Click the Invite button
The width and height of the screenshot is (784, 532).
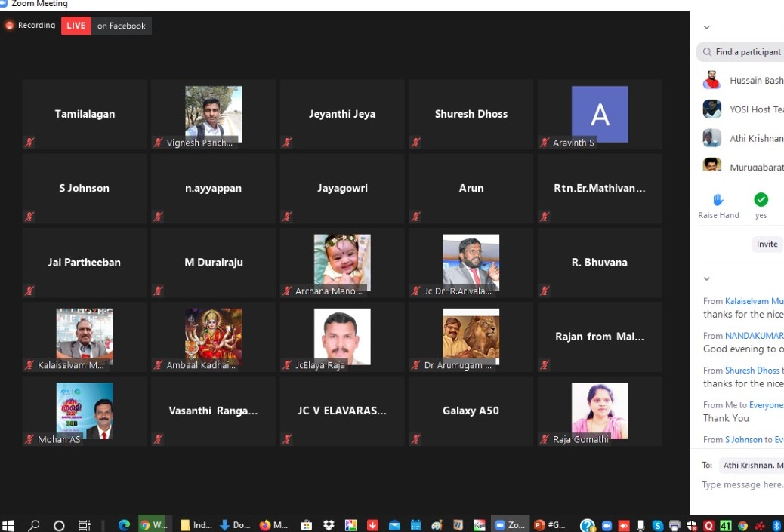coord(767,244)
